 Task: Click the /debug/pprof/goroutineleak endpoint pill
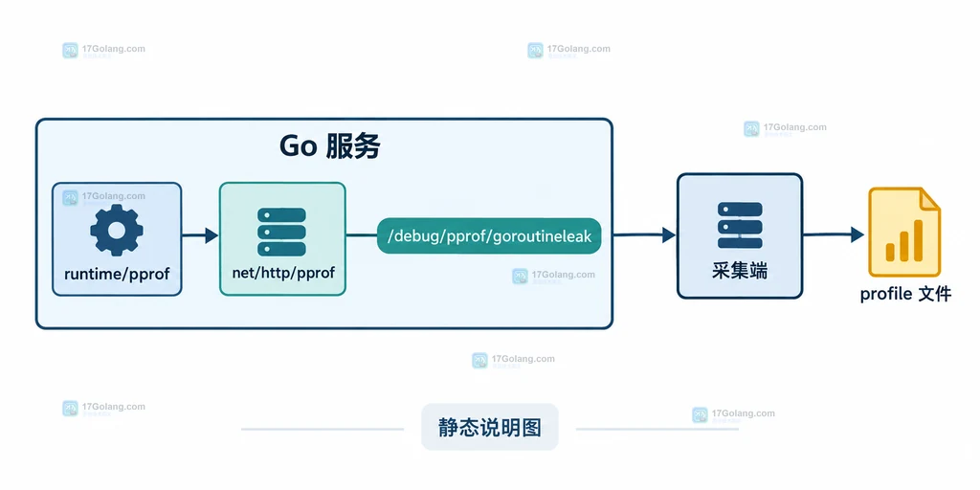(489, 236)
